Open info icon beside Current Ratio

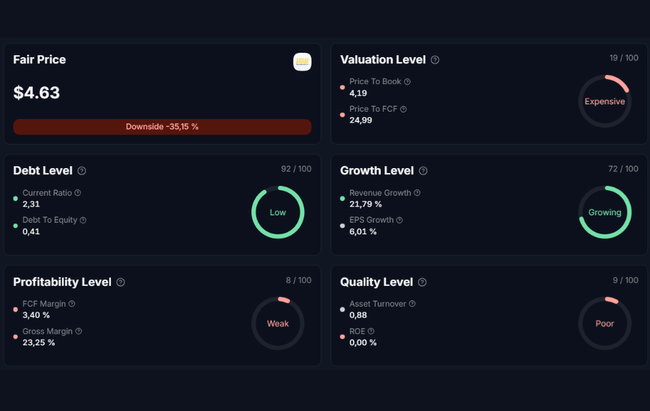pyautogui.click(x=78, y=193)
